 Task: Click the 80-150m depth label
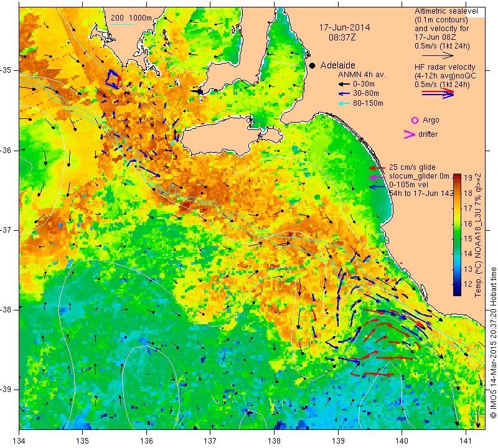[368, 103]
